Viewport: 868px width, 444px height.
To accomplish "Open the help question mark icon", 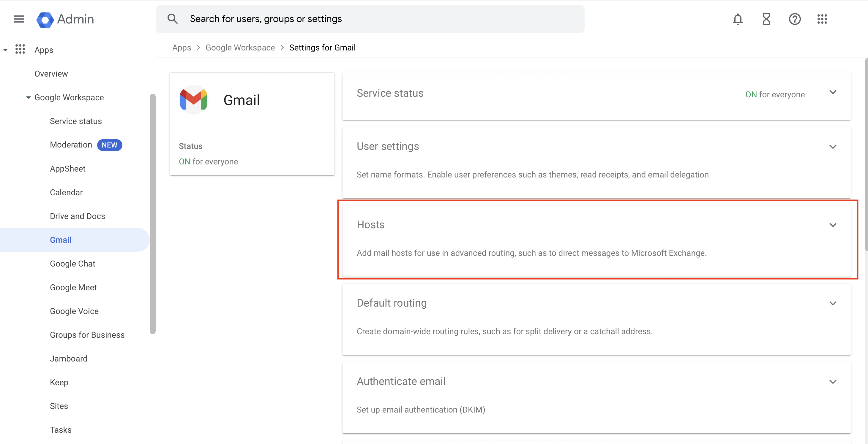I will [x=795, y=19].
